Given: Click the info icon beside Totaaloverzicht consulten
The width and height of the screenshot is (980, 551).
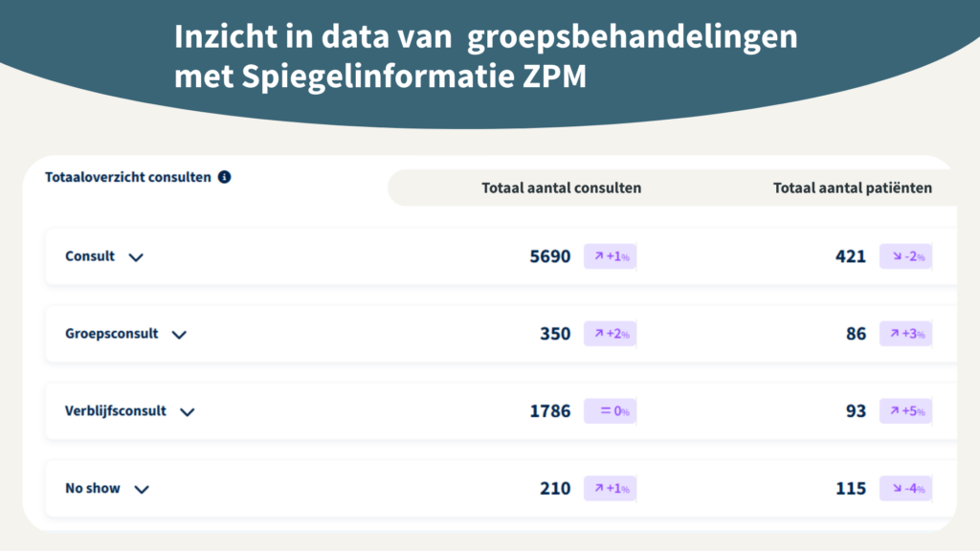Looking at the screenshot, I should coord(224,177).
